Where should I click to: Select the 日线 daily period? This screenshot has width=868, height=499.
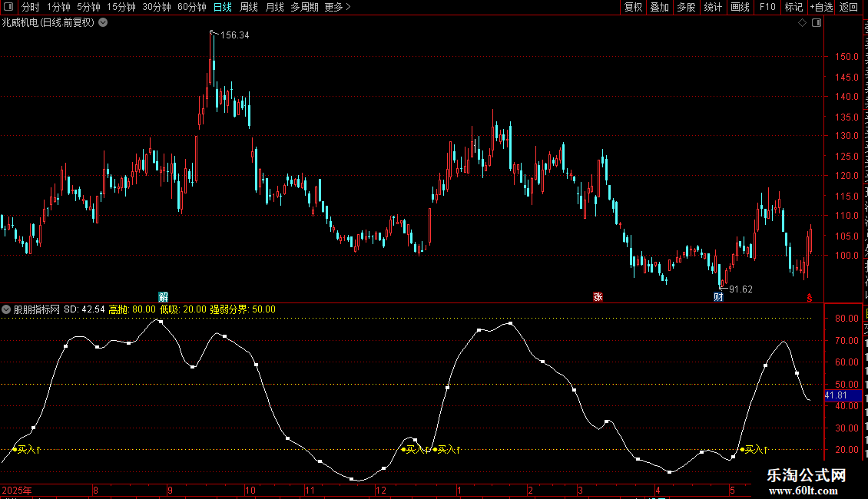pyautogui.click(x=223, y=7)
